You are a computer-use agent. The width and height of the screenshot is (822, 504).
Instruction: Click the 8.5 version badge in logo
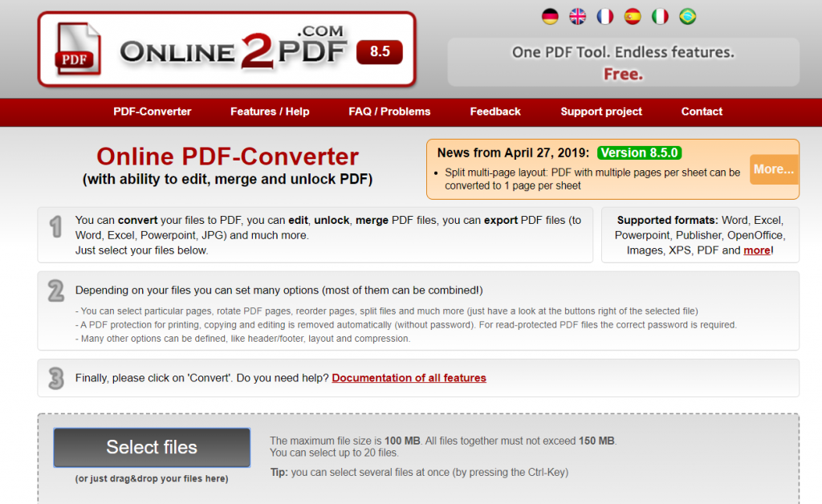[380, 52]
